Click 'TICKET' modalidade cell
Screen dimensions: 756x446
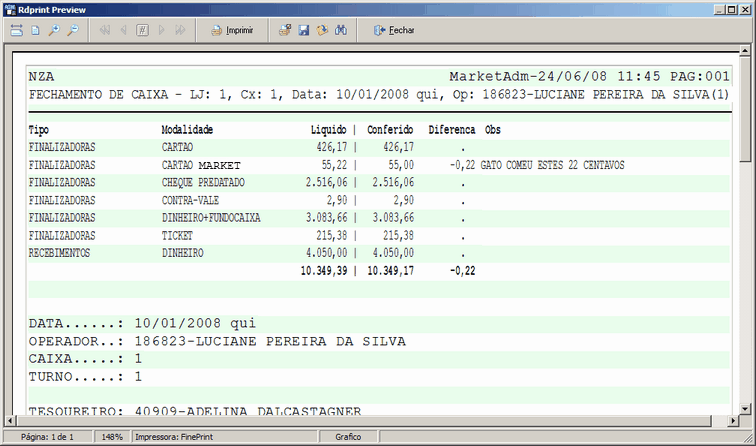tap(177, 236)
